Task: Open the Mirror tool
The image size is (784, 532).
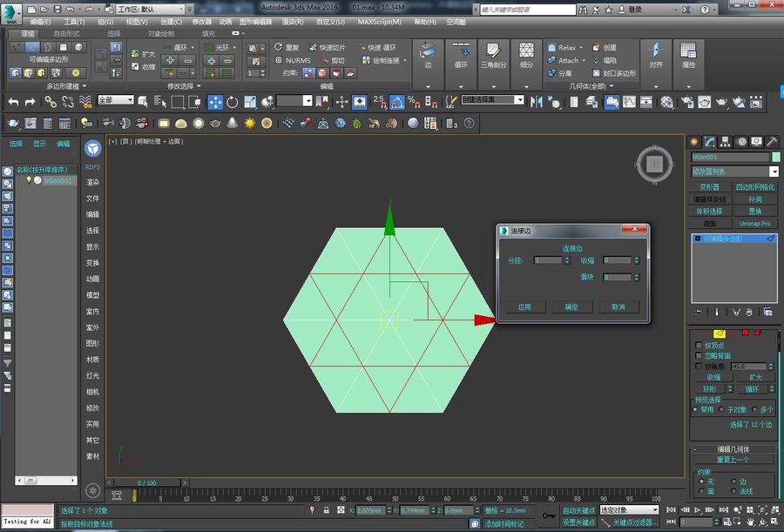Action: click(x=537, y=102)
